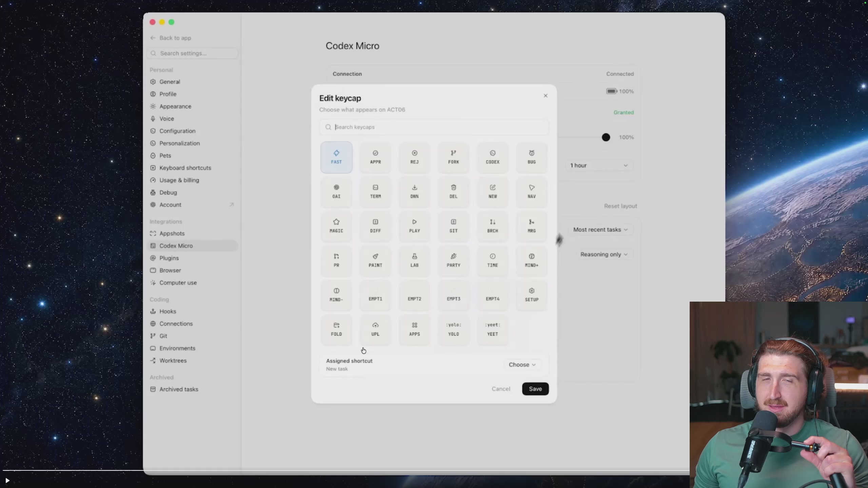Viewport: 868px width, 488px height.
Task: Choose the SETUP keycap
Action: click(x=532, y=295)
